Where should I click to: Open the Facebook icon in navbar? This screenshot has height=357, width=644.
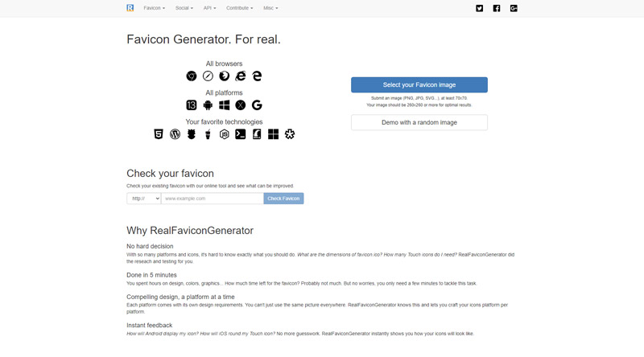pos(497,8)
